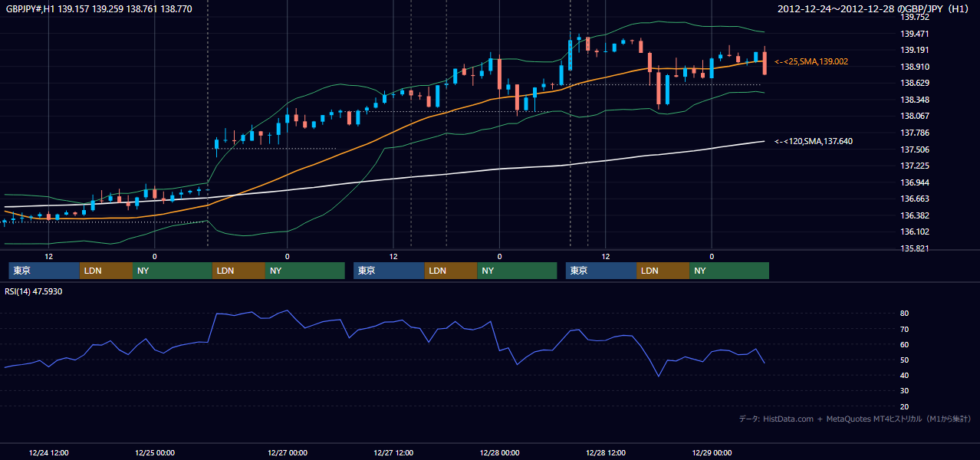Click the 12/28 12:00 time axis label
The image size is (980, 460).
coord(605,452)
